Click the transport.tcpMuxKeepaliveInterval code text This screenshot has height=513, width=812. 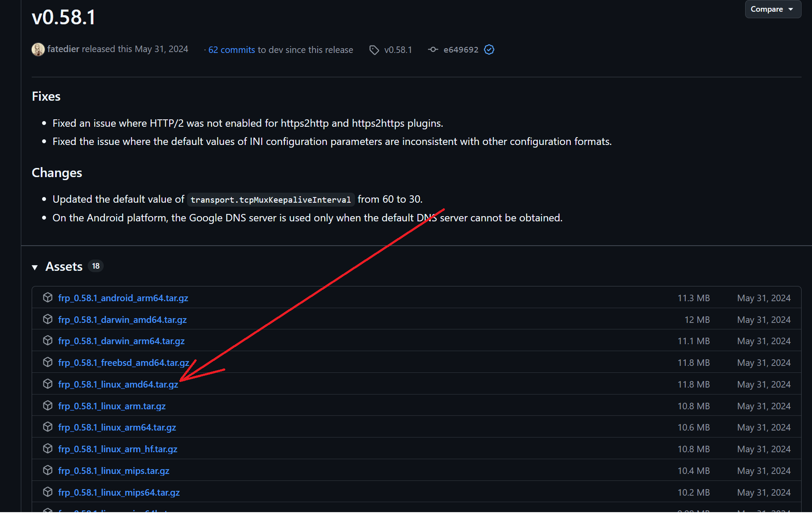[x=271, y=200]
